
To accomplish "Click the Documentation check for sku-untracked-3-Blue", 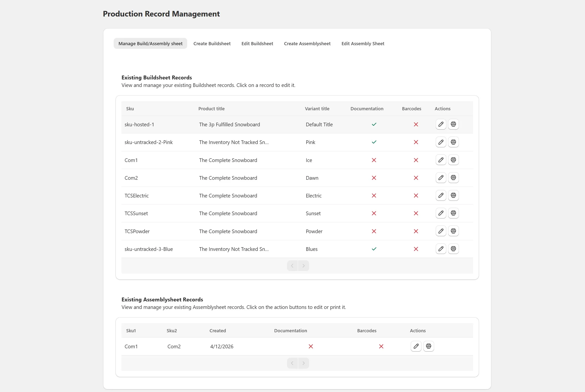I will (x=374, y=249).
